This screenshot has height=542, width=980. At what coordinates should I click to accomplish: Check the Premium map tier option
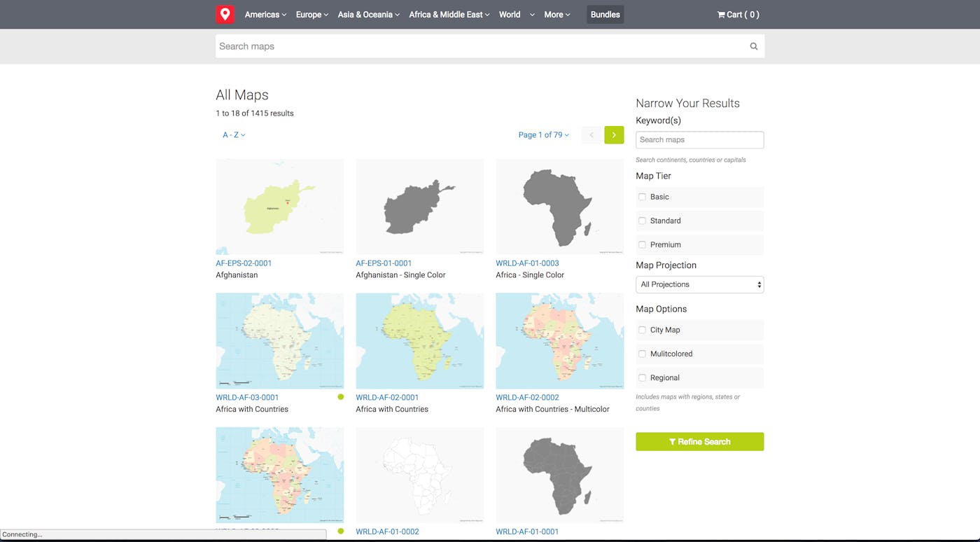click(642, 245)
